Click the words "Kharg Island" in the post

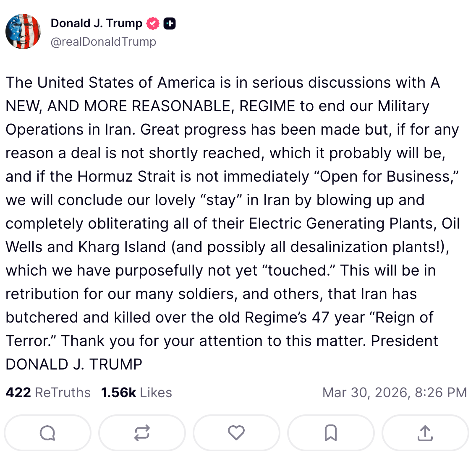tap(122, 247)
